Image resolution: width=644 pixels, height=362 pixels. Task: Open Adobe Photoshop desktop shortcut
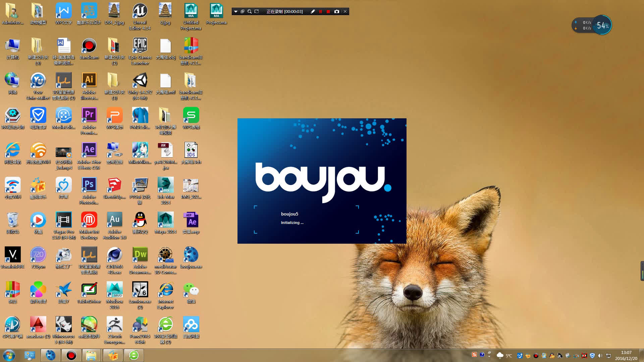coord(89,191)
